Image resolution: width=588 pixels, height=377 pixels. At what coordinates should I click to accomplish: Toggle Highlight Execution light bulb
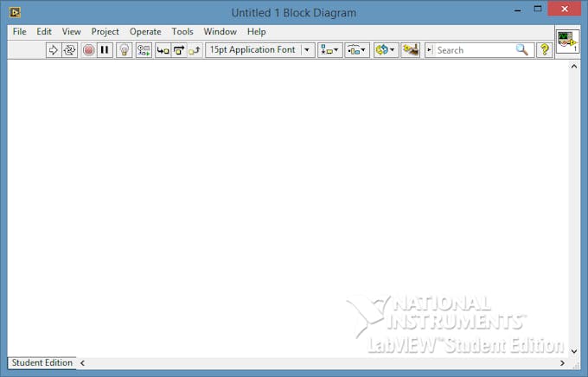tap(125, 50)
